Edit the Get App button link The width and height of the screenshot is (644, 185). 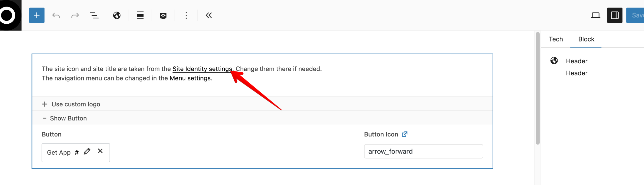[87, 151]
